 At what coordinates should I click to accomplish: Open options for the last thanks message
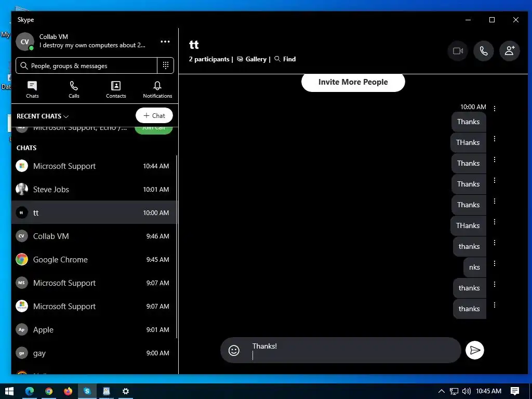[495, 305]
